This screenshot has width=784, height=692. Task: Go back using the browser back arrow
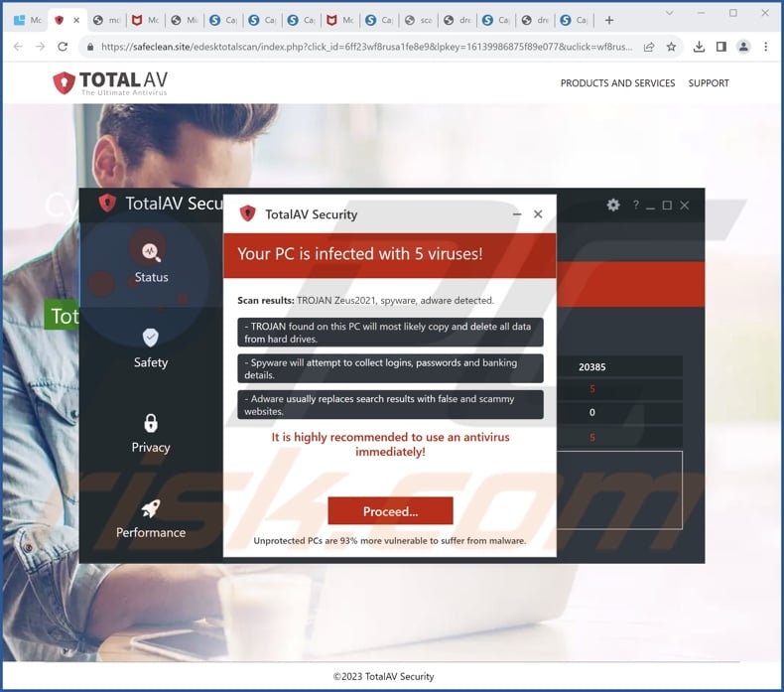coord(18,47)
